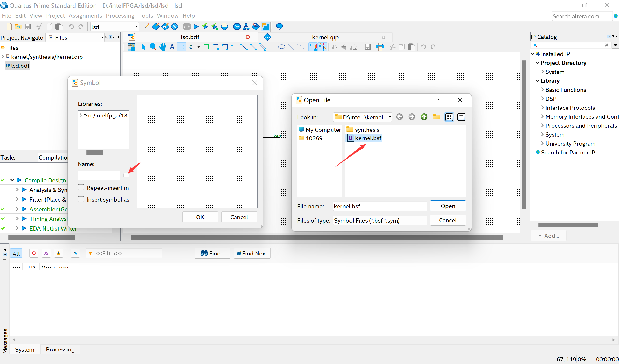Click the Open button in dialog
The width and height of the screenshot is (619, 364).
pyautogui.click(x=448, y=206)
